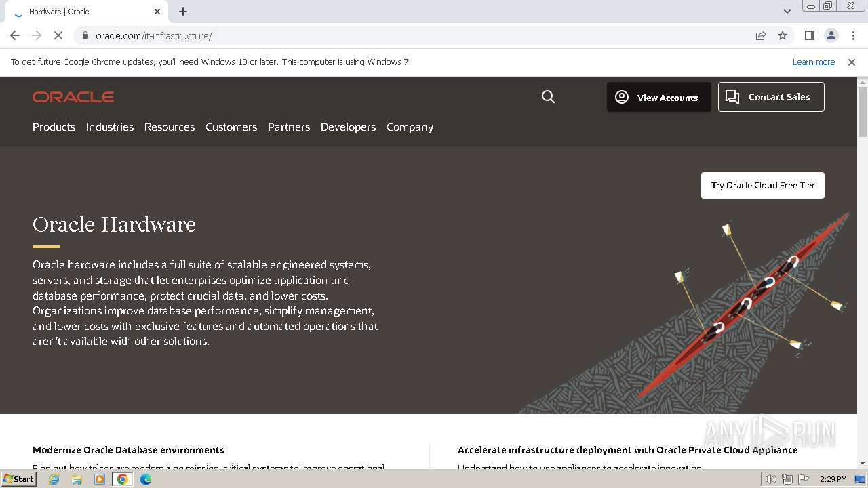868x488 pixels.
Task: Click the volume speaker tray icon
Action: point(771,479)
